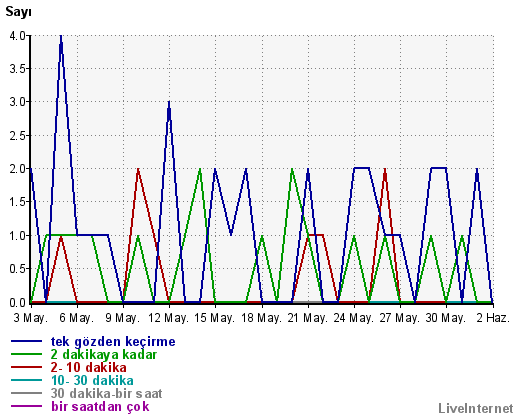Click the gray line legend swatch
The image size is (520, 418).
tap(26, 393)
